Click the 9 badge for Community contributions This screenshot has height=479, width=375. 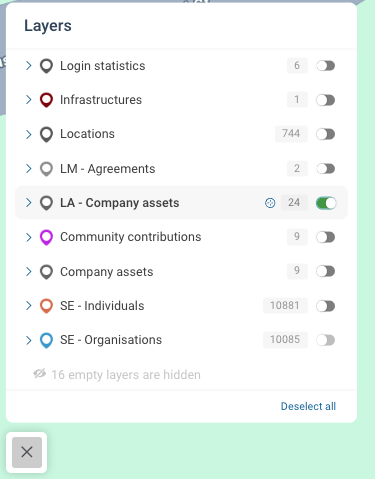pyautogui.click(x=297, y=236)
